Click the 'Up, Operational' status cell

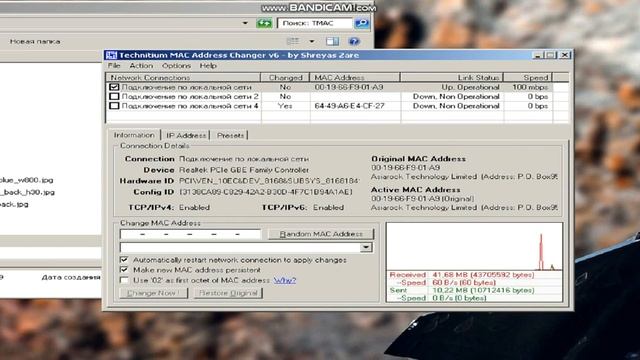(470, 87)
